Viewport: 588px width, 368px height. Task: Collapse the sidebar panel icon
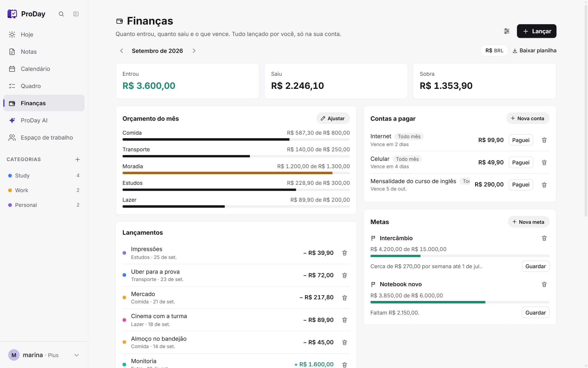pos(76,14)
